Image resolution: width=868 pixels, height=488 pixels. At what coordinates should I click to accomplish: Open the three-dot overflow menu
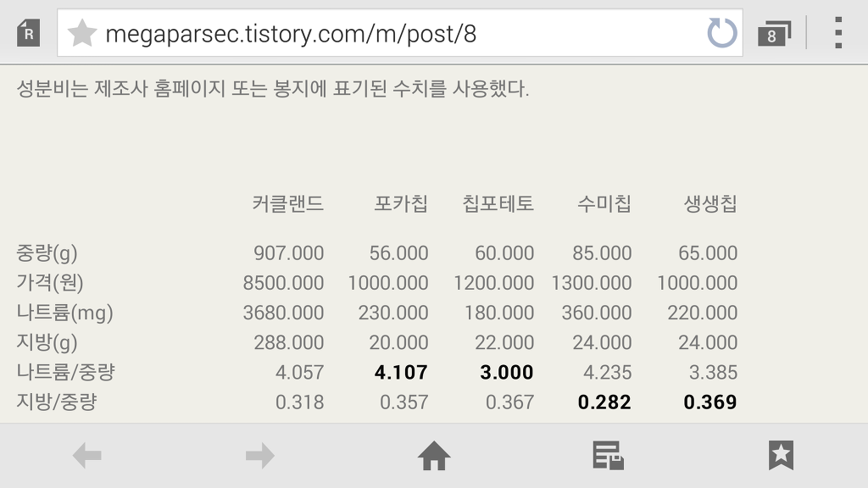click(x=838, y=33)
